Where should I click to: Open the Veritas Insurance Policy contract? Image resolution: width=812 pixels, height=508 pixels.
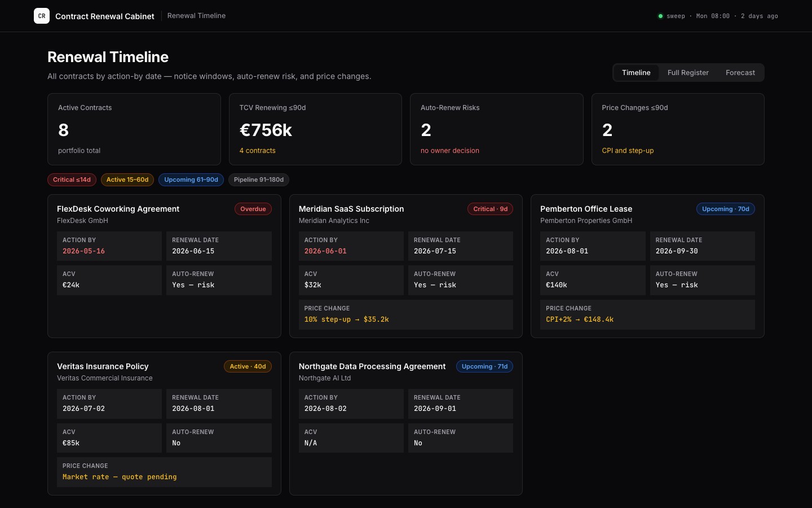(x=164, y=423)
